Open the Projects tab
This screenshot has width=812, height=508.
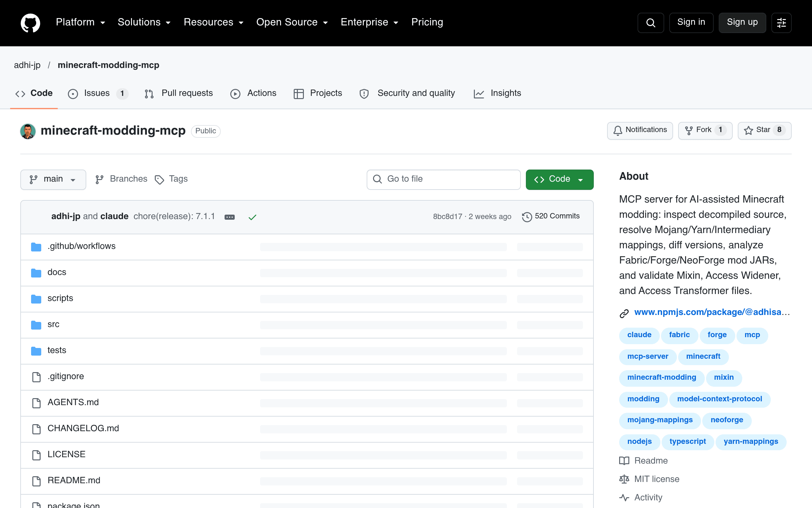(x=318, y=93)
